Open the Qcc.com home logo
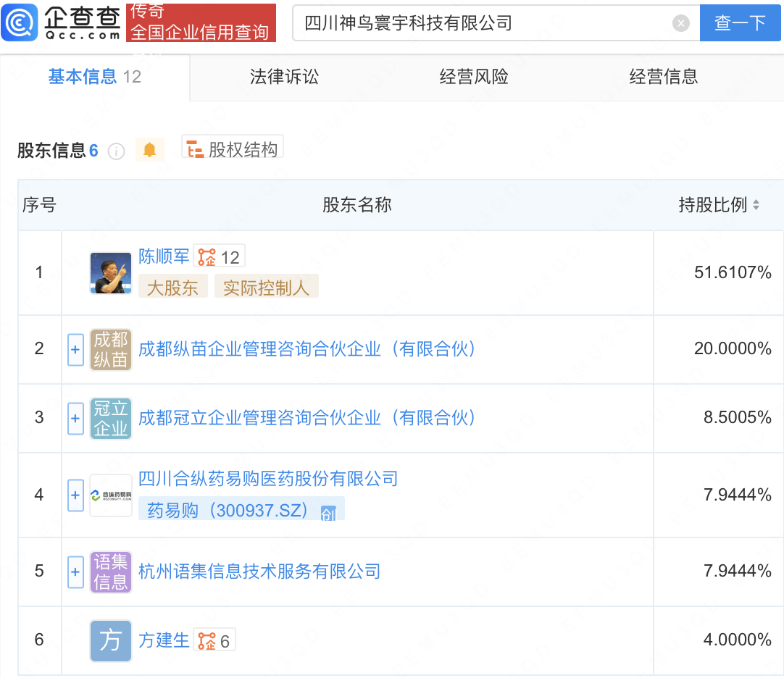 (61, 22)
